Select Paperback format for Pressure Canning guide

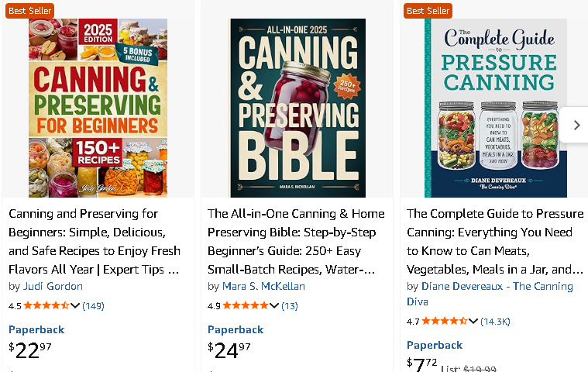tap(435, 345)
